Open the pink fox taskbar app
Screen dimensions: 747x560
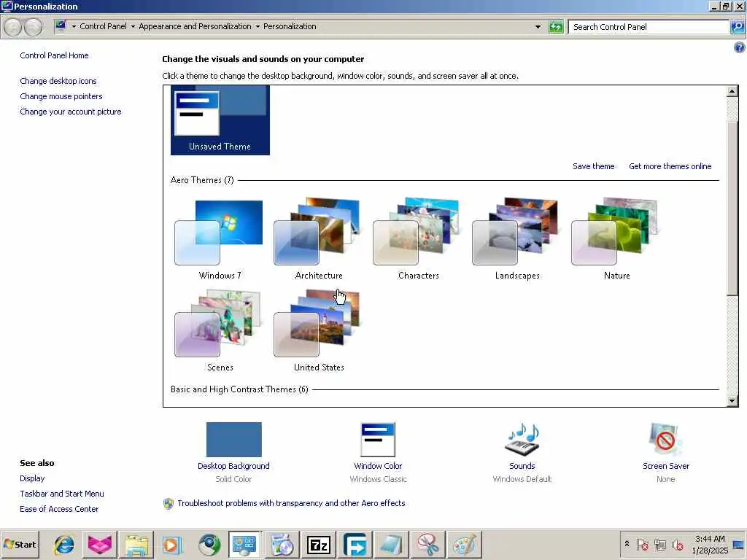(x=100, y=544)
